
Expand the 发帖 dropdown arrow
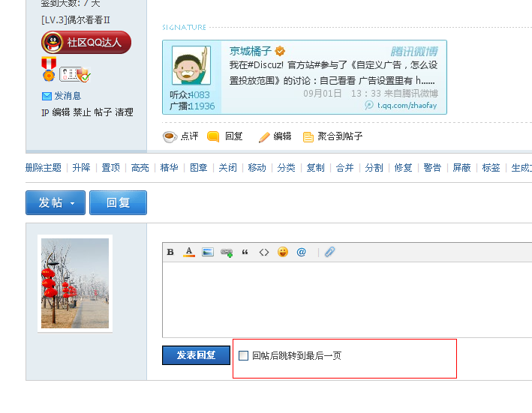72,204
